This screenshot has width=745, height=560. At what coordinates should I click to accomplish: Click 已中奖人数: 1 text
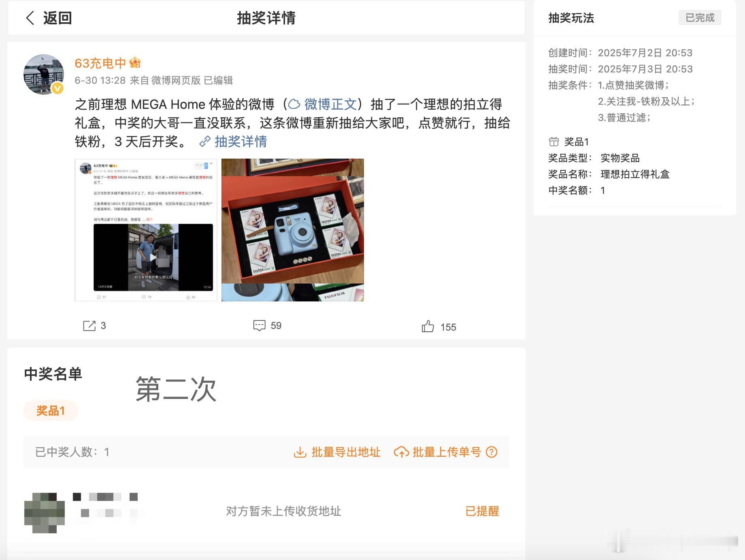tap(72, 452)
